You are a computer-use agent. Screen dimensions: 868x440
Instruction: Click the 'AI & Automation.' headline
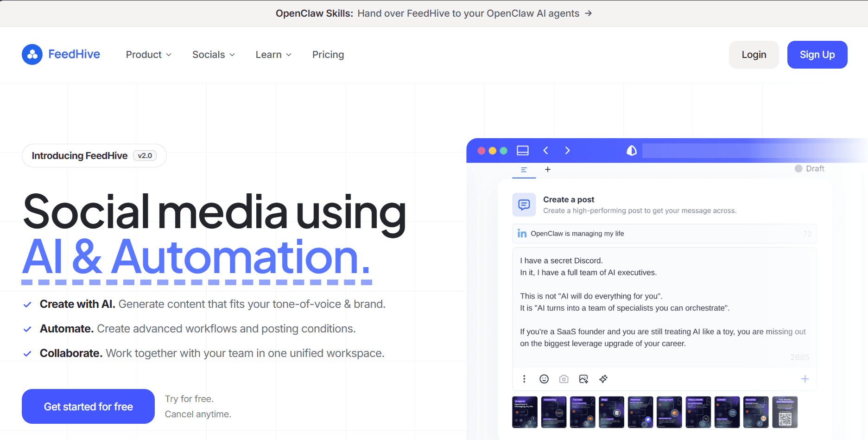[197, 257]
